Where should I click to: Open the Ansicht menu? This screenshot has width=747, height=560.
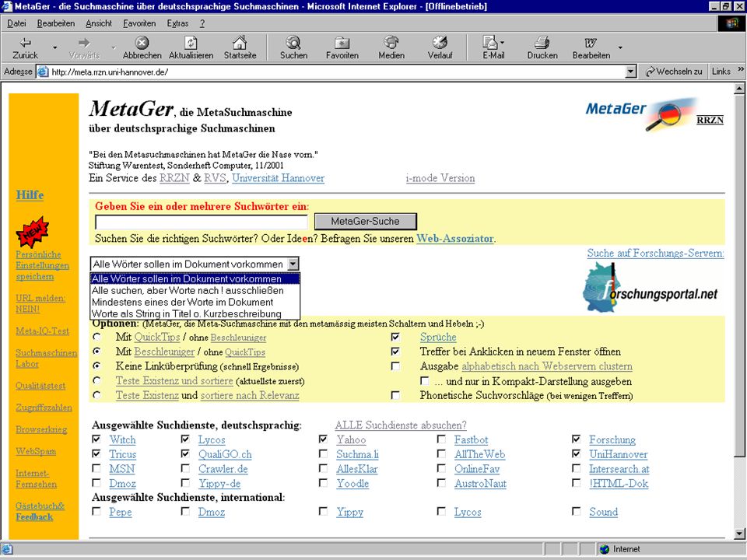click(99, 23)
